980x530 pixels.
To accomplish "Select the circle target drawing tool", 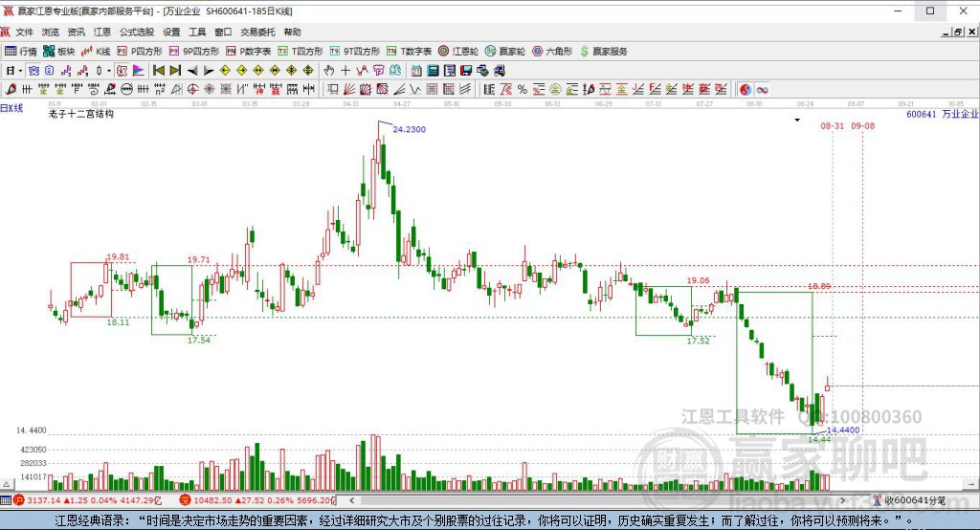I will tap(193, 89).
